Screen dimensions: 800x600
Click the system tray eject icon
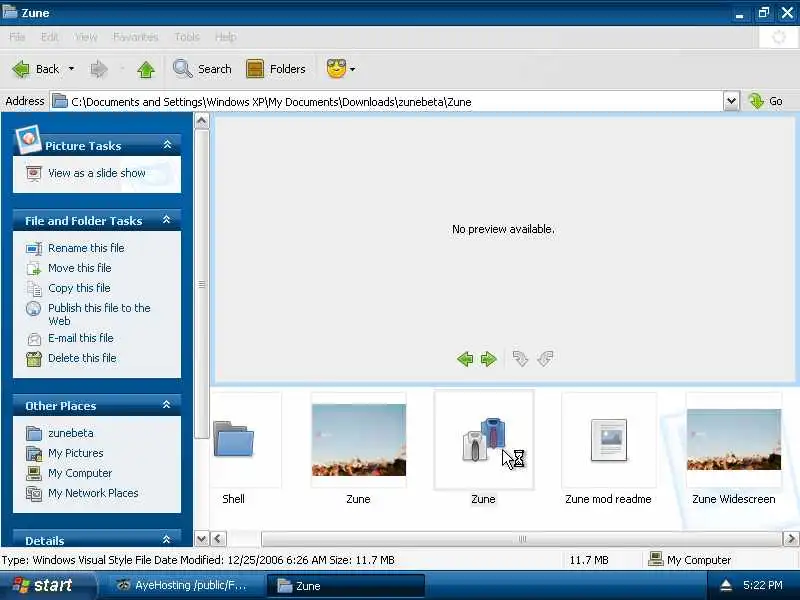click(x=725, y=585)
